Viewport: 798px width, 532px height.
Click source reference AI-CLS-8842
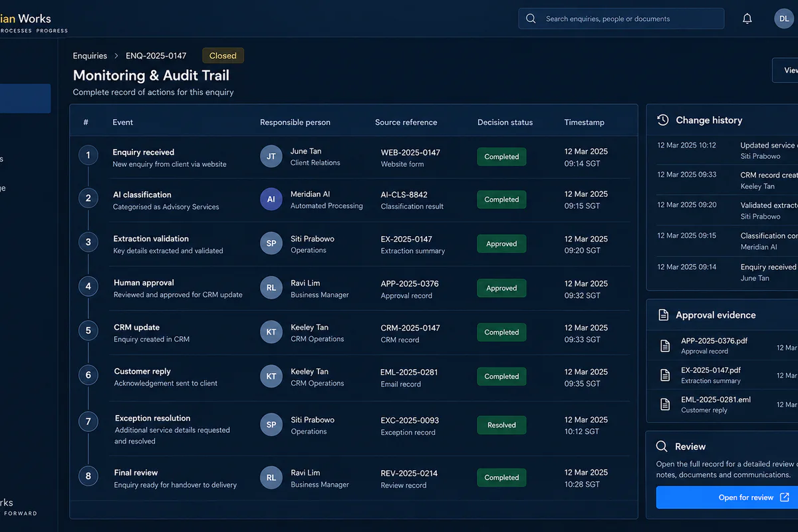[x=404, y=195]
